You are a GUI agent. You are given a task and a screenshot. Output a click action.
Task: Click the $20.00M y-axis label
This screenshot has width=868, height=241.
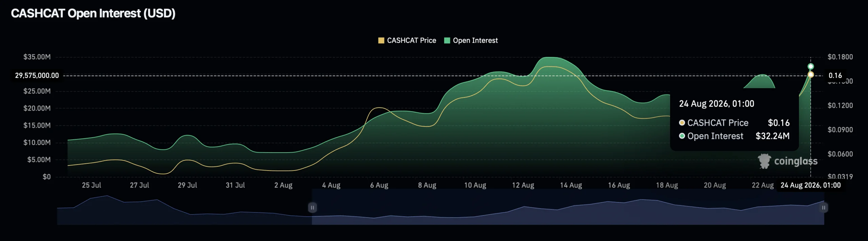click(x=37, y=108)
